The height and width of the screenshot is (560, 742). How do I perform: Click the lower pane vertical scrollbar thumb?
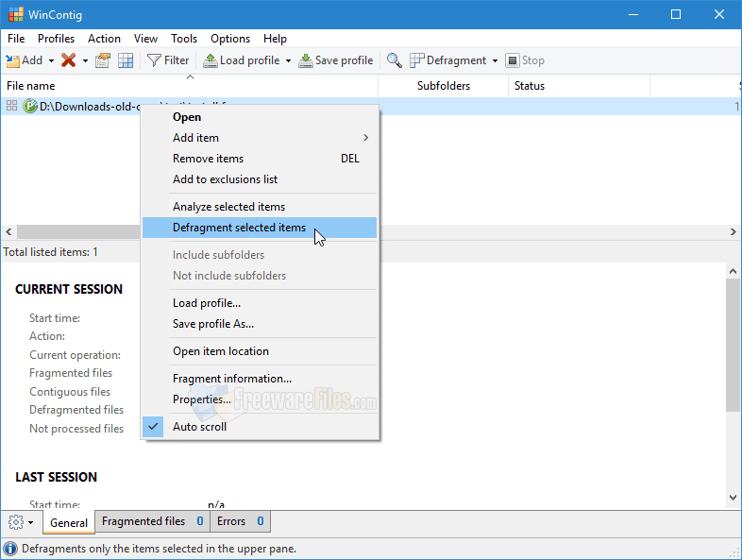(733, 345)
